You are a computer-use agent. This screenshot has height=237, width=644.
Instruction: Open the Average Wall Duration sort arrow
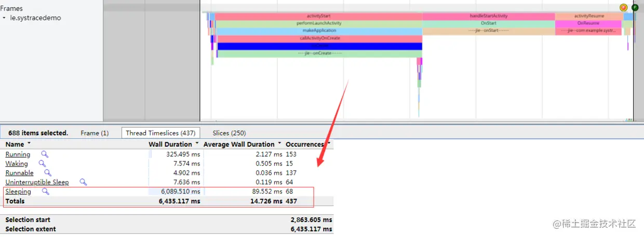point(280,144)
